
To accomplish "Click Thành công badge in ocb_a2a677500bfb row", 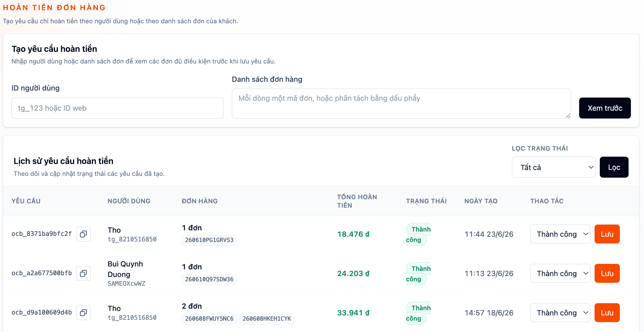I will tap(418, 274).
